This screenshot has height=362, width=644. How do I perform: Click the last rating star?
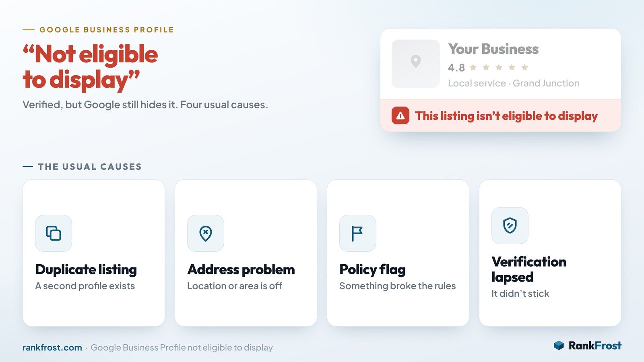524,67
